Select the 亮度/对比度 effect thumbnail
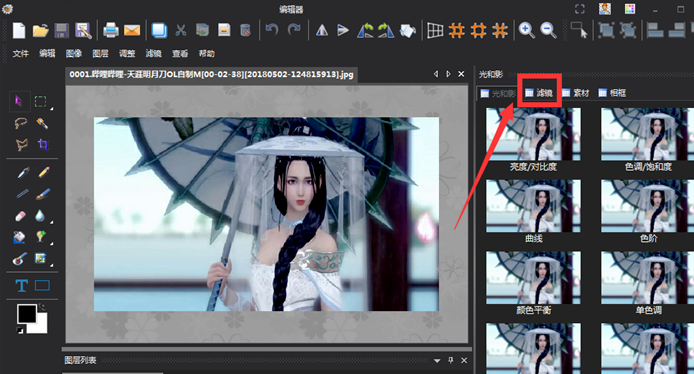Viewport: 694px width, 374px height. [533, 139]
